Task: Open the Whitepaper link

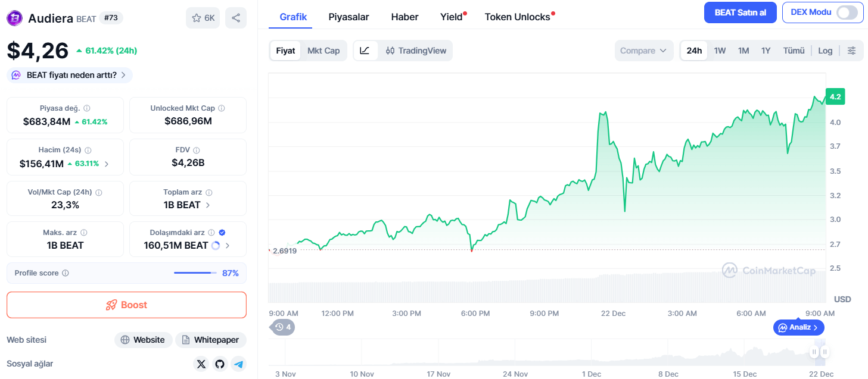Action: (211, 340)
